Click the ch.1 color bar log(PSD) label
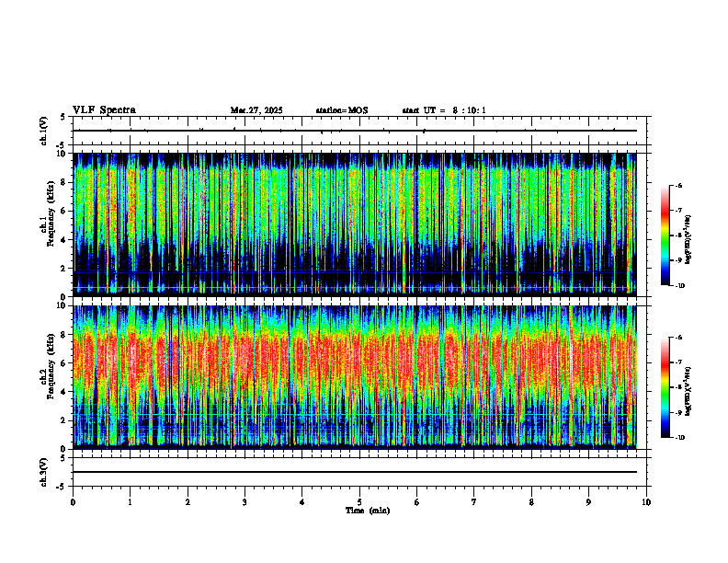The image size is (728, 563). pyautogui.click(x=688, y=240)
